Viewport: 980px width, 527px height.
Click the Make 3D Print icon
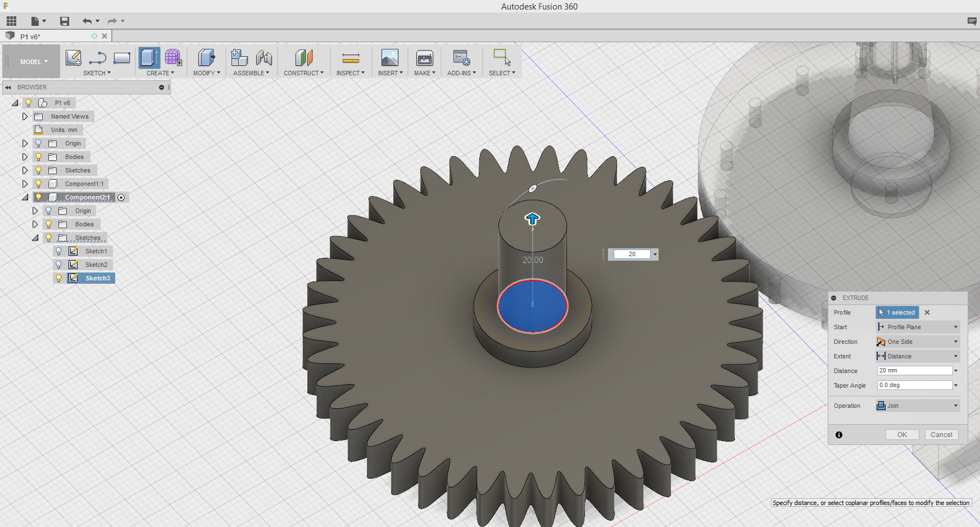pyautogui.click(x=425, y=58)
